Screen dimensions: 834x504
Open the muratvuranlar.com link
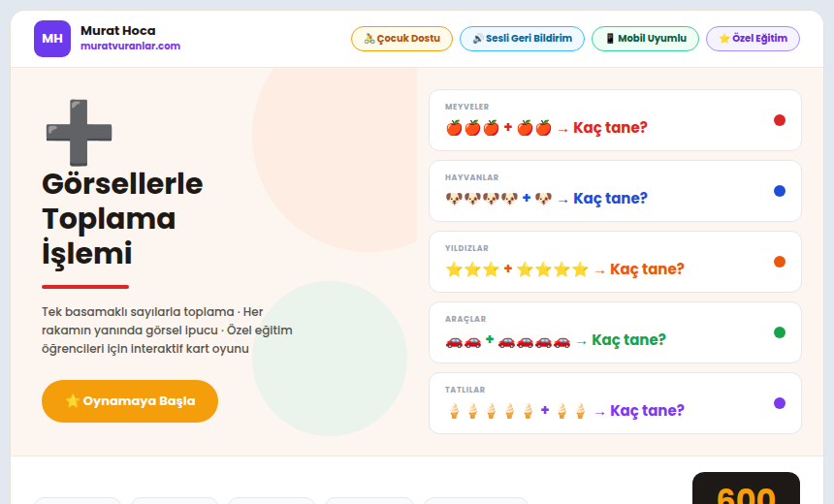tap(130, 46)
